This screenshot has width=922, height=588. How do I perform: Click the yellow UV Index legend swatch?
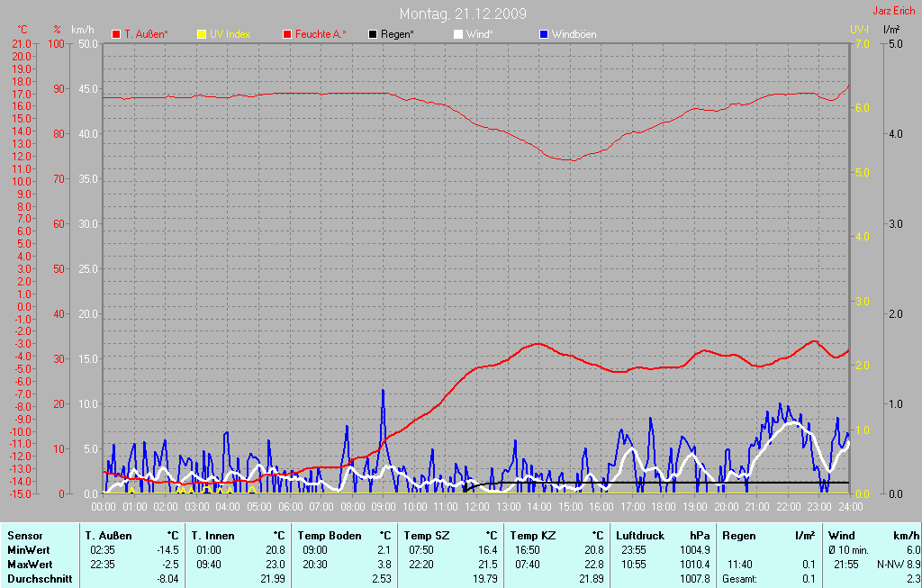pyautogui.click(x=202, y=34)
